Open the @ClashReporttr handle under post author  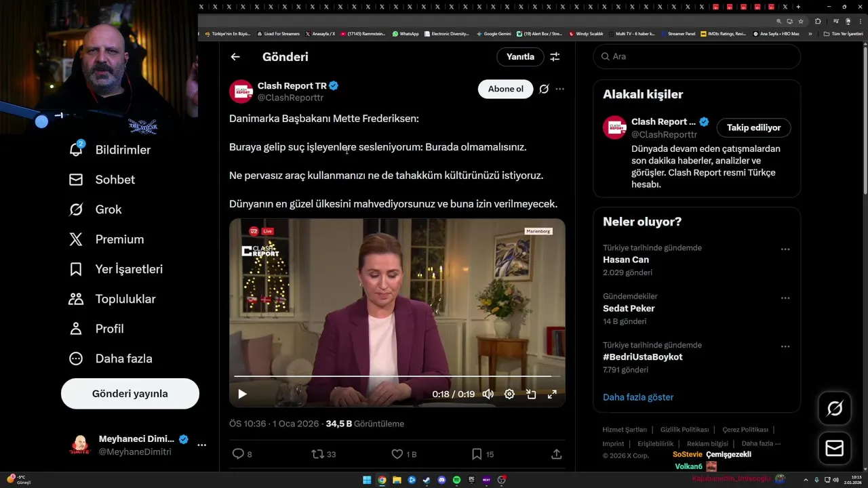290,98
